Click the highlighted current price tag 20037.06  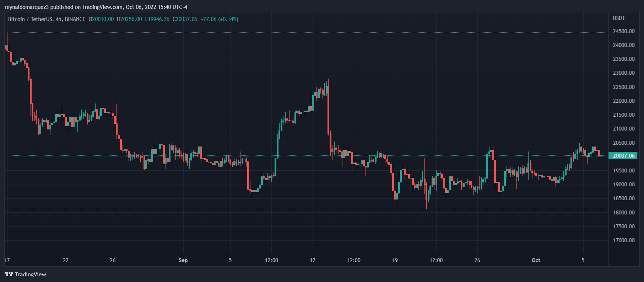[x=623, y=155]
